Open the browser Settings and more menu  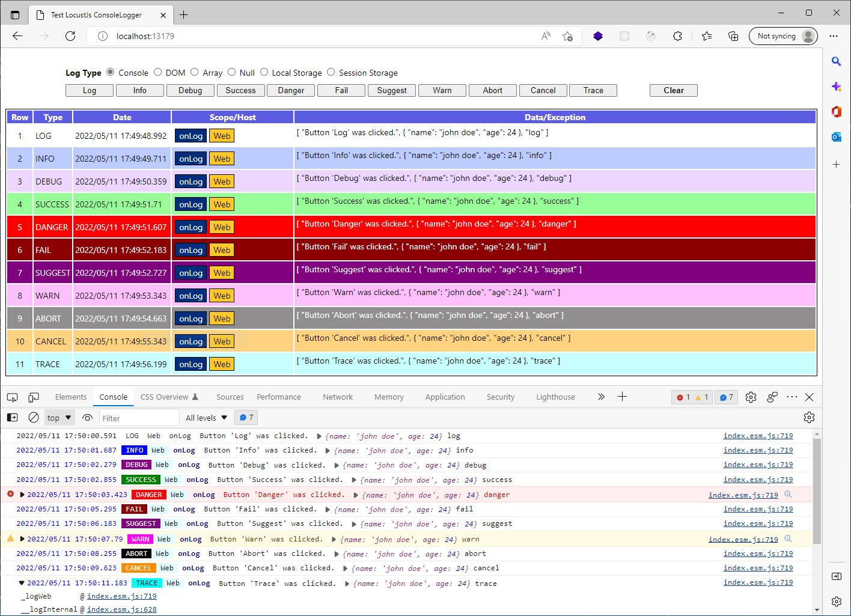pyautogui.click(x=834, y=36)
